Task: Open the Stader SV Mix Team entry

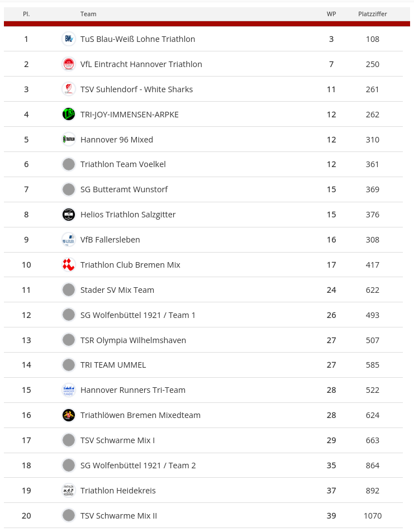Action: 117,290
